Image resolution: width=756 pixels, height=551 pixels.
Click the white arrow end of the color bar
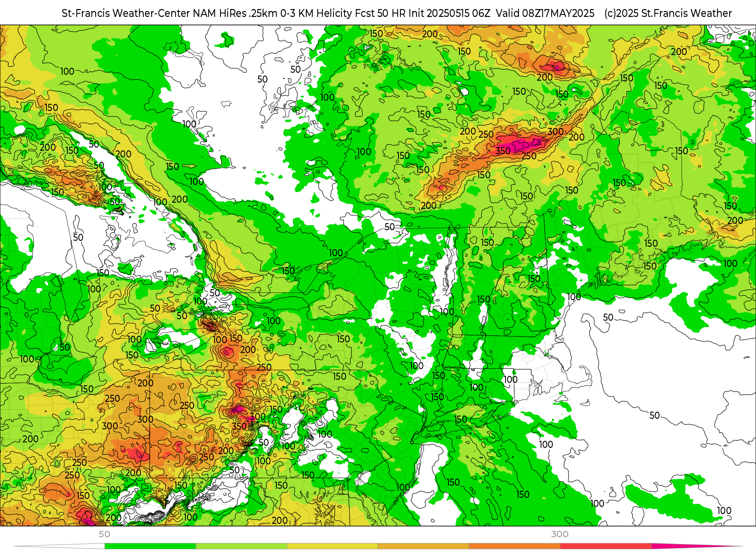pos(59,546)
